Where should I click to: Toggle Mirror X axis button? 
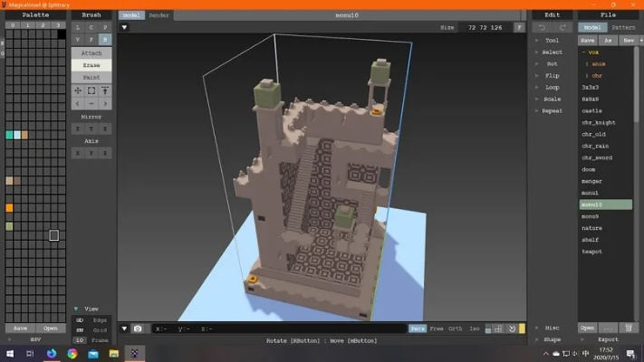[78, 129]
